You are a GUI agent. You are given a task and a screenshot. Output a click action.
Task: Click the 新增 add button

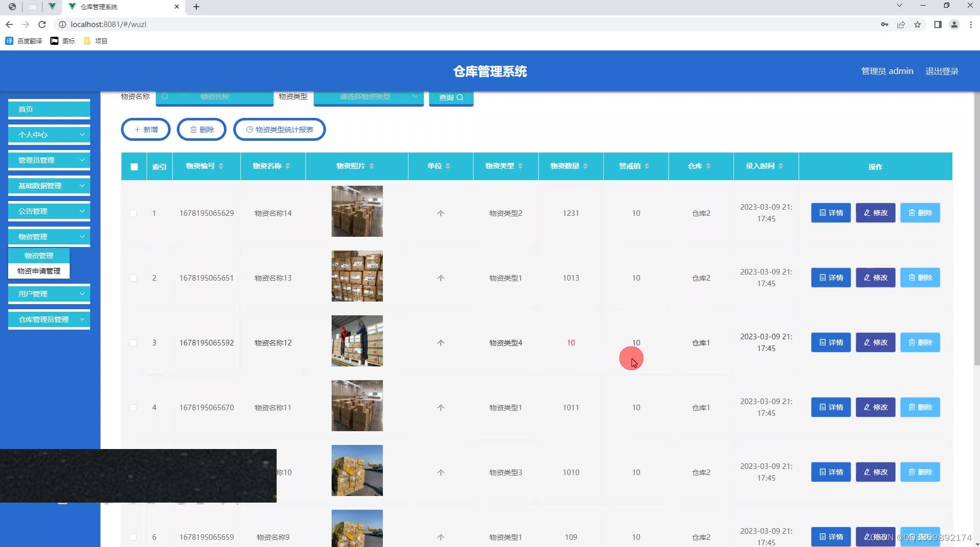[x=145, y=130]
